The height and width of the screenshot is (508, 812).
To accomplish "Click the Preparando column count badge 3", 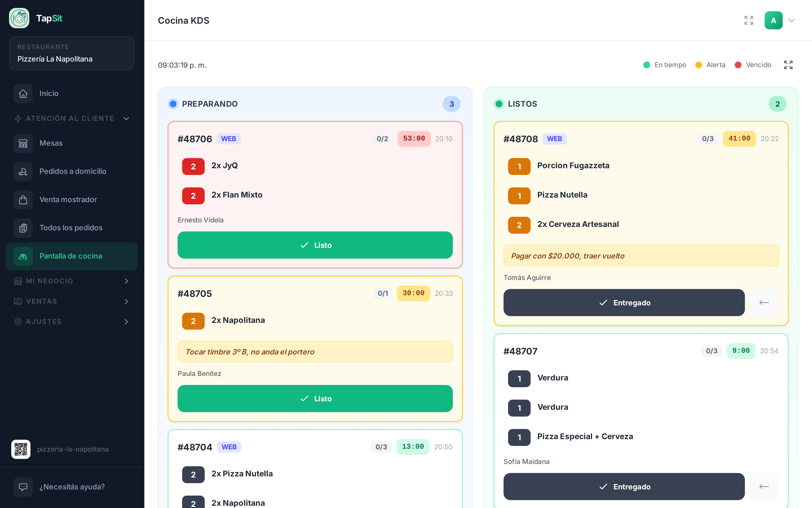I will pos(451,104).
